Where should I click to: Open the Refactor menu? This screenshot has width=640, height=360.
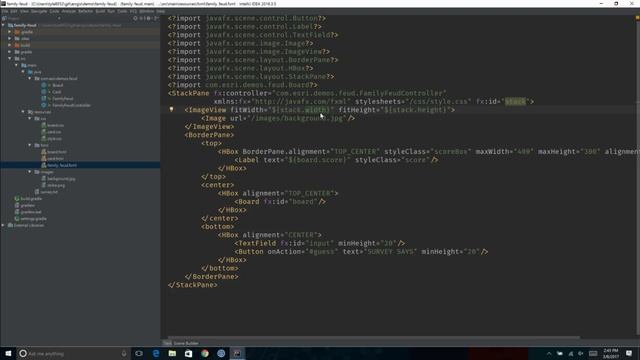click(85, 11)
